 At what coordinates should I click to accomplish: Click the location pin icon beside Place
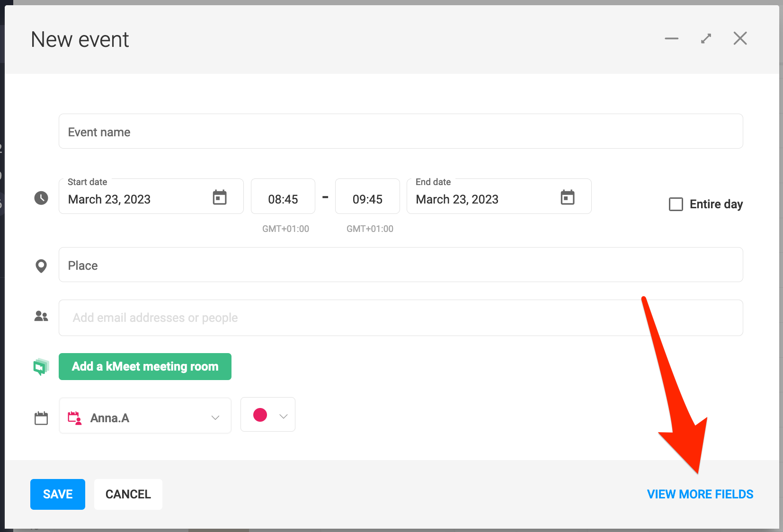(41, 266)
